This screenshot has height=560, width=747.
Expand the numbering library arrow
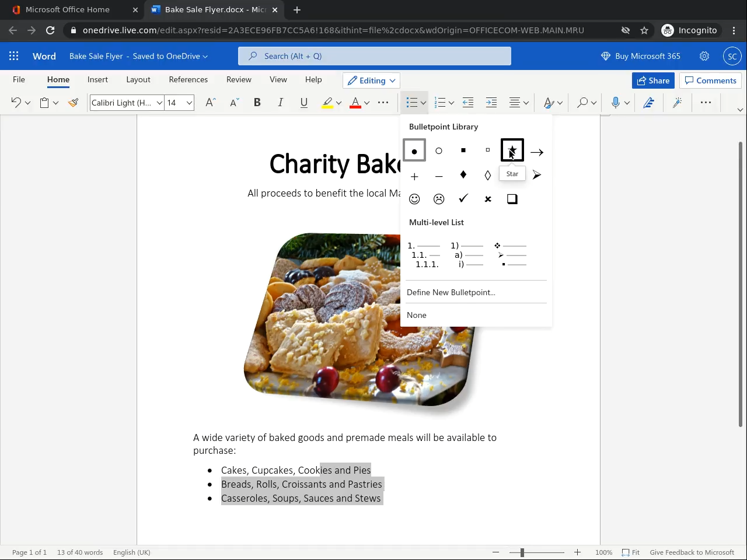451,103
